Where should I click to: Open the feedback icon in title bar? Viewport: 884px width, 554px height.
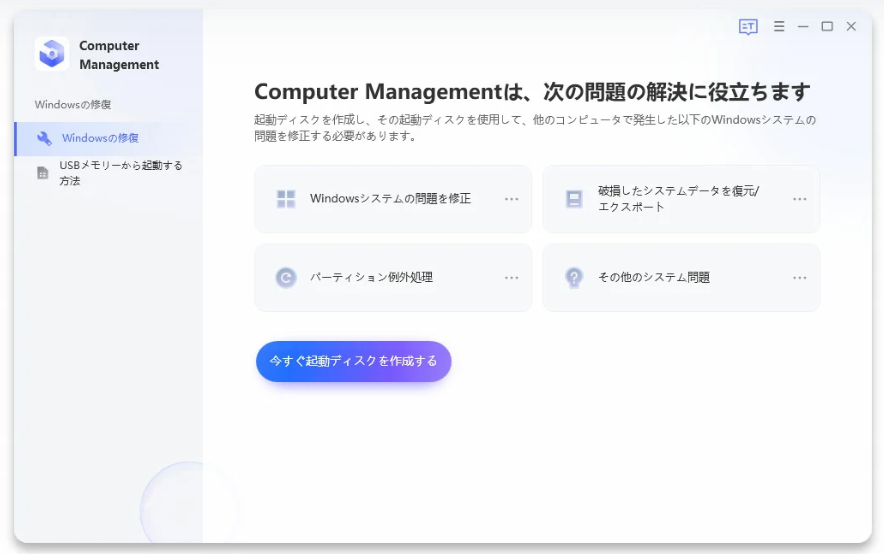748,26
